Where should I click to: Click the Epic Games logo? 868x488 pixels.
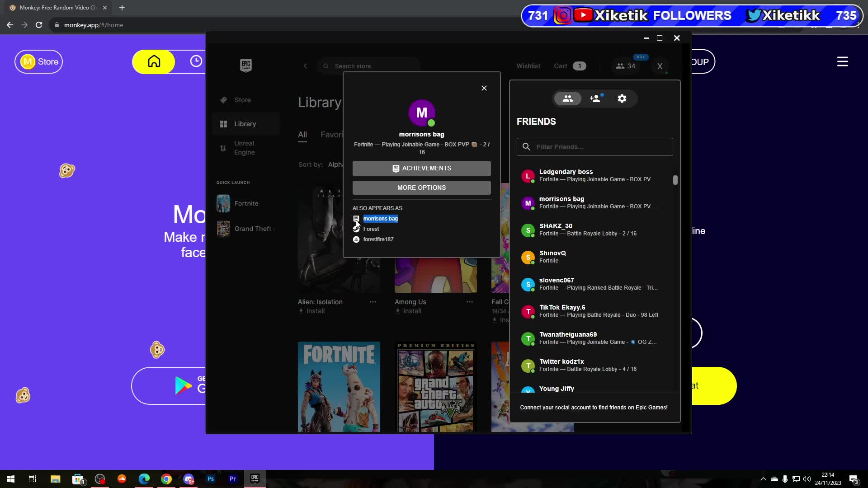pos(245,66)
